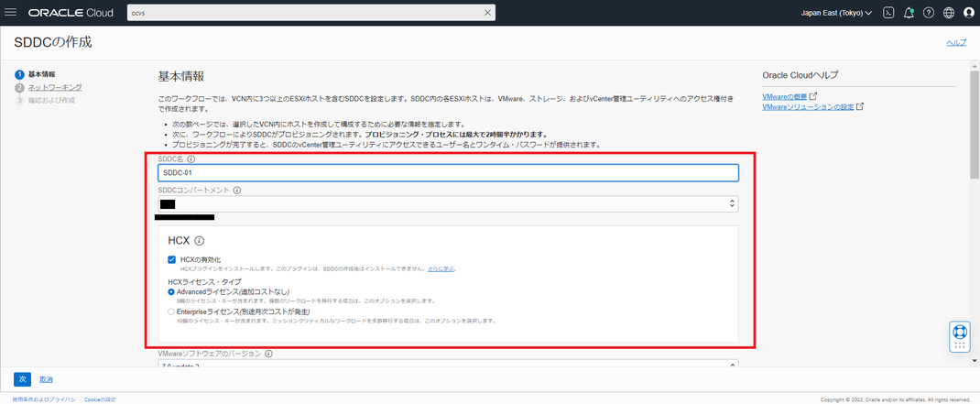Click info icon next to SDDCコンパートメント
The height and width of the screenshot is (404, 980).
(237, 191)
